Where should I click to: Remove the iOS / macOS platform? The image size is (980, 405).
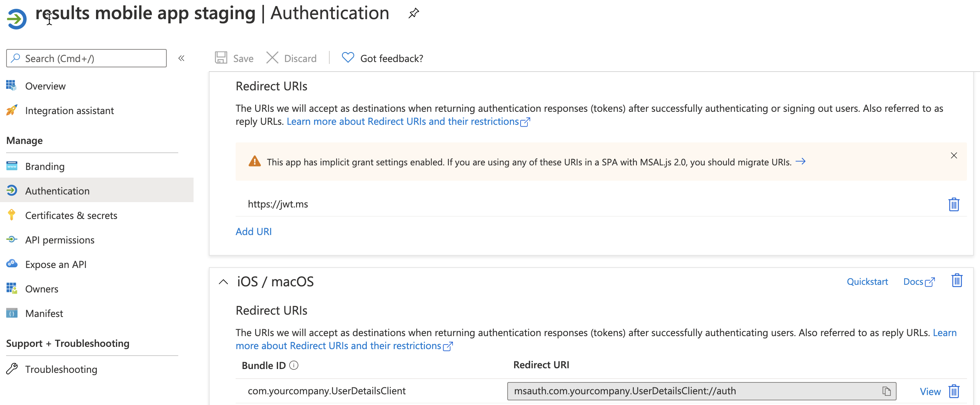tap(956, 281)
